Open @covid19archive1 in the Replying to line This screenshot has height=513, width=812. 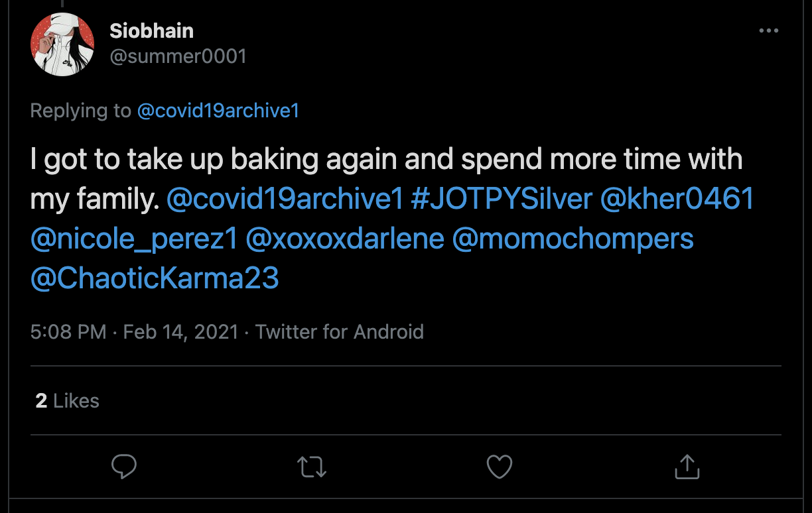pos(218,111)
